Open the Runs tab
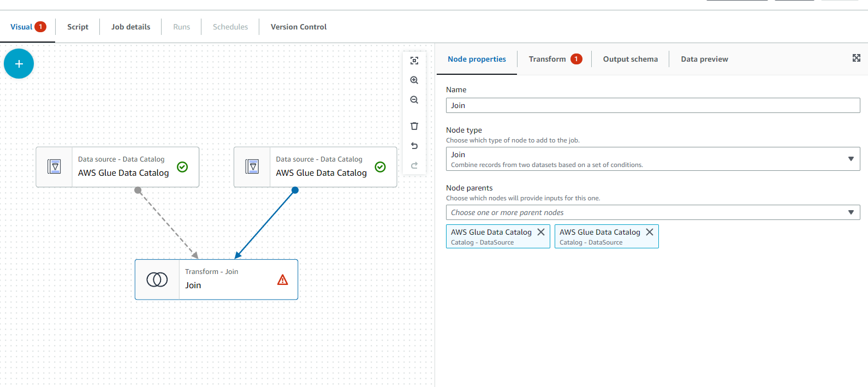 (x=182, y=27)
